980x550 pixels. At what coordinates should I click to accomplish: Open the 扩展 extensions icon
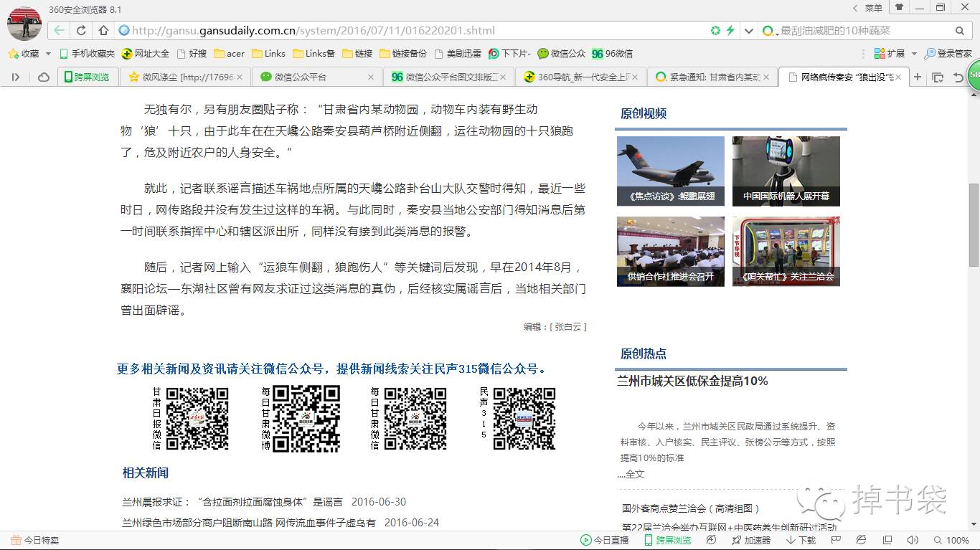click(890, 54)
